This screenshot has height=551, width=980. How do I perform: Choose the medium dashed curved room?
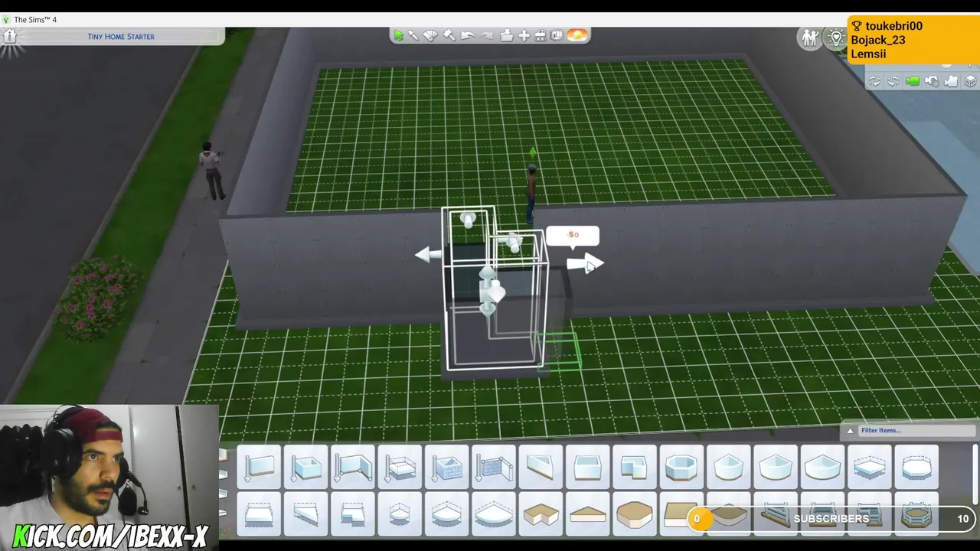[447, 514]
